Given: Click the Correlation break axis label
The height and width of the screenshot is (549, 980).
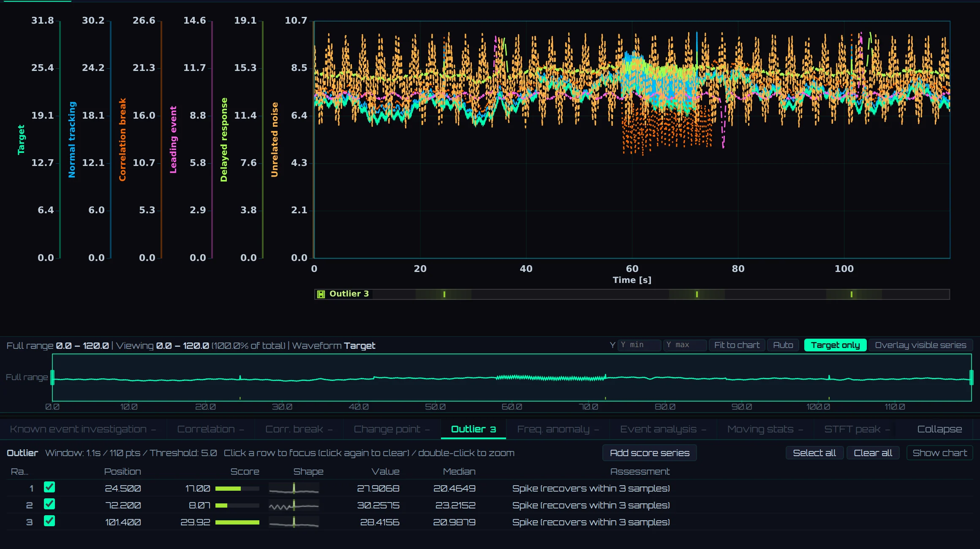Looking at the screenshot, I should [122, 140].
